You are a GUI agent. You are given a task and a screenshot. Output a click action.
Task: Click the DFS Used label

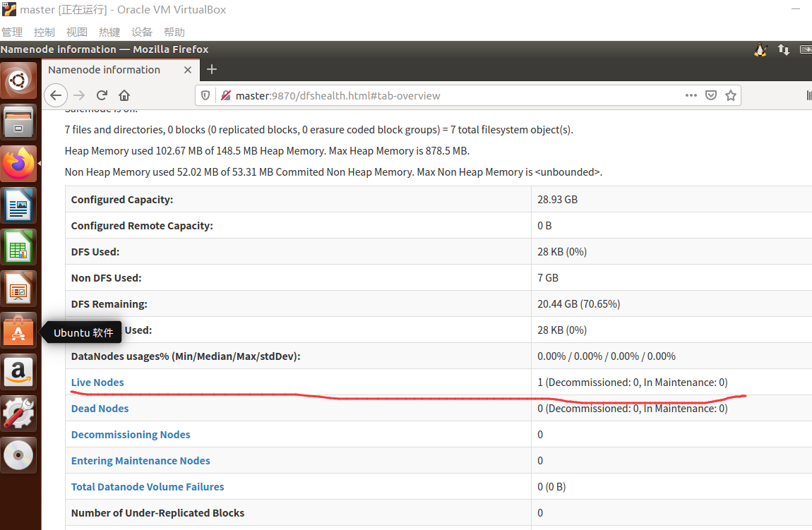point(95,252)
